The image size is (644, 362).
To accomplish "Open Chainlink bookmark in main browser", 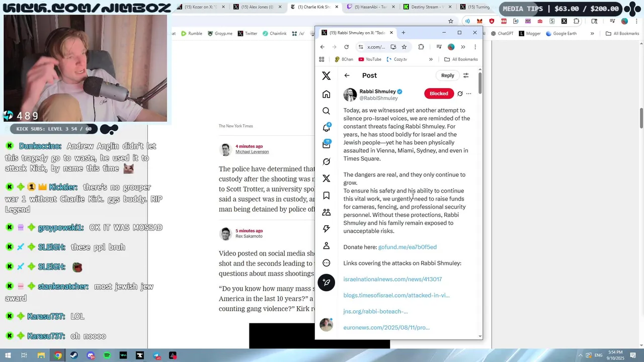I will tap(274, 34).
